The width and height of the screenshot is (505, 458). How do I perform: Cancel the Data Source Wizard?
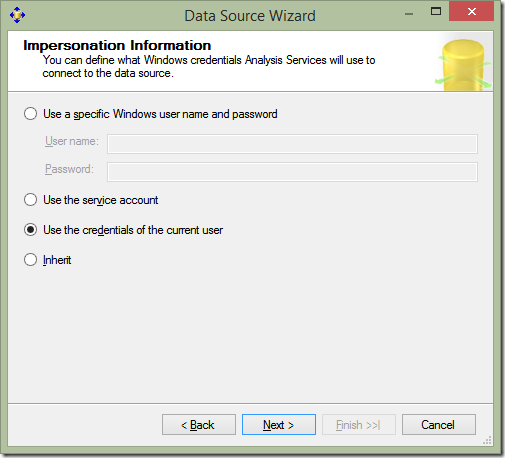point(439,425)
